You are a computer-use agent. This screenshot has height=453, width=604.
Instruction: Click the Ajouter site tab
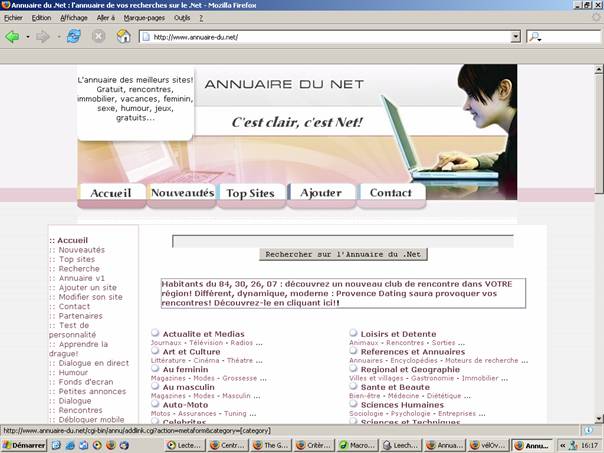[321, 195]
